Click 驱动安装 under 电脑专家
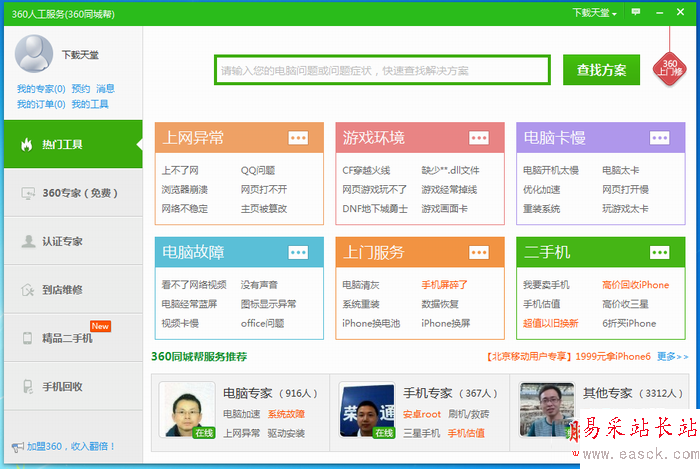The height and width of the screenshot is (469, 700). point(286,433)
